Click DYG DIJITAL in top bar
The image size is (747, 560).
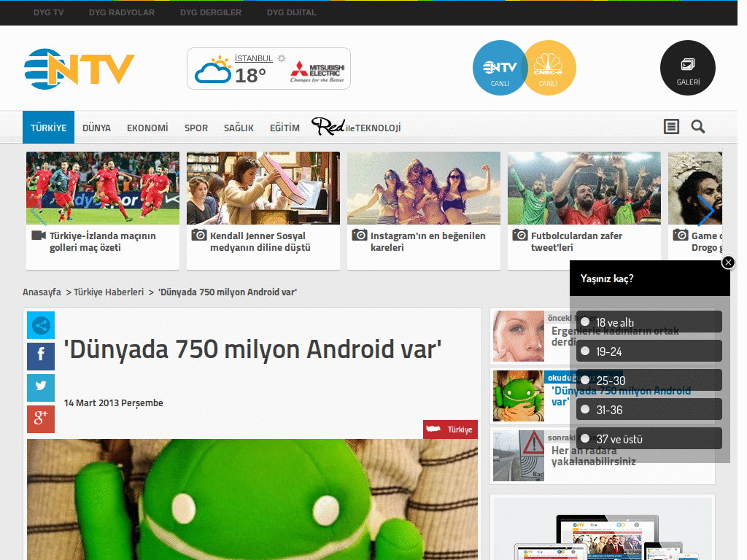[x=292, y=12]
